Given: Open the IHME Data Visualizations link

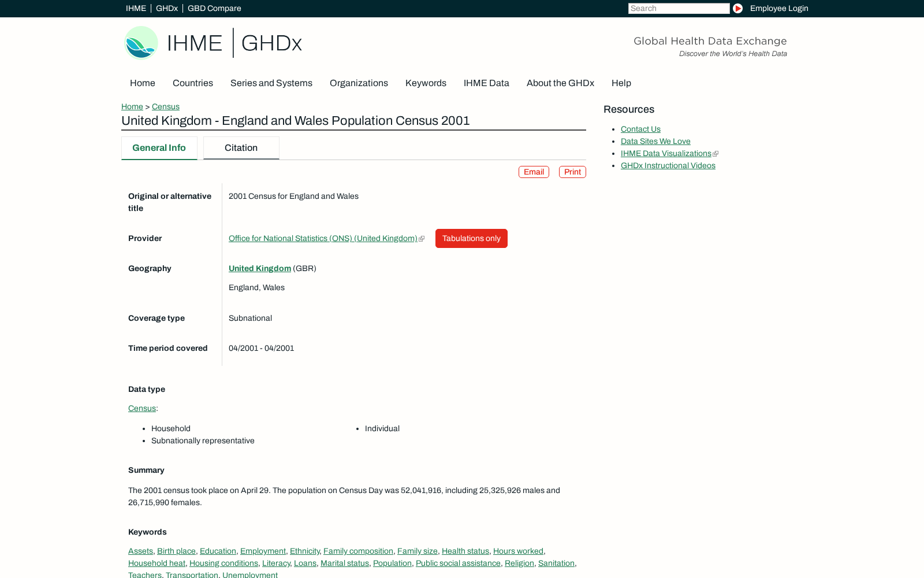Looking at the screenshot, I should pyautogui.click(x=666, y=154).
